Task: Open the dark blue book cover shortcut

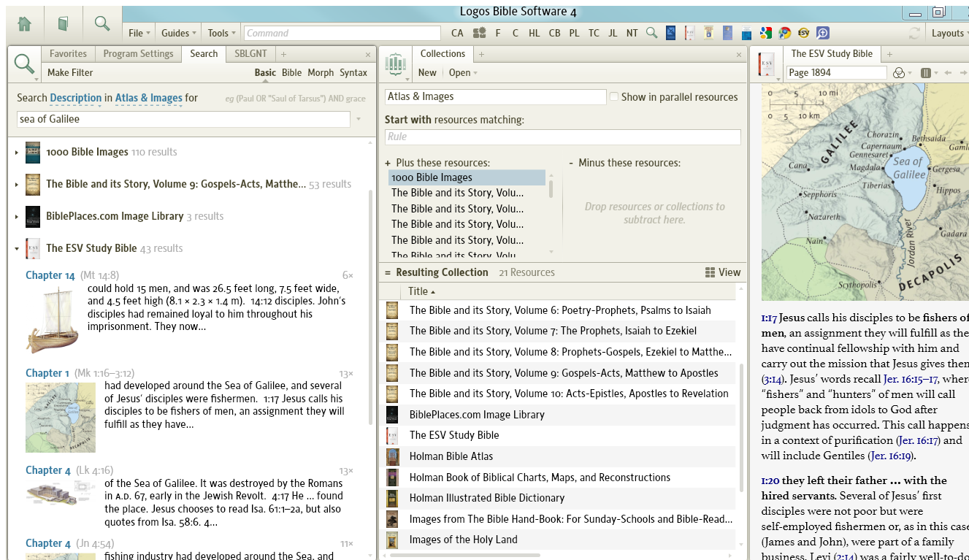Action: [x=670, y=33]
